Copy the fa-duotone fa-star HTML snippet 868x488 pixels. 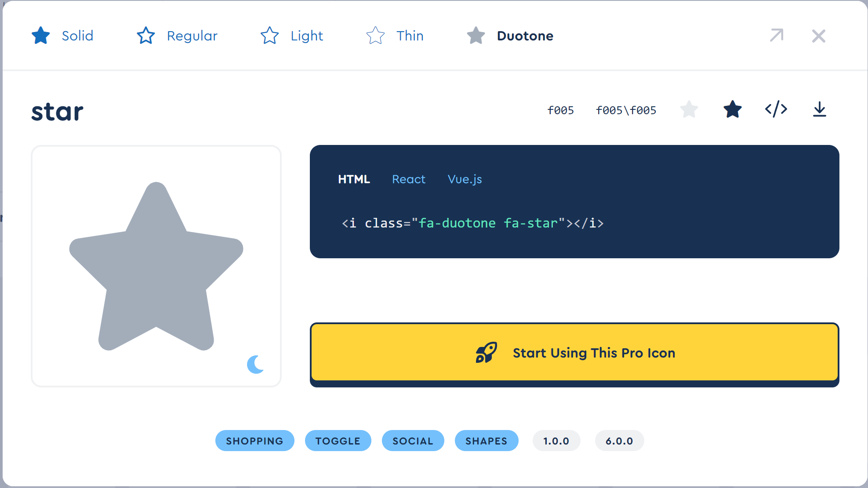pos(472,223)
